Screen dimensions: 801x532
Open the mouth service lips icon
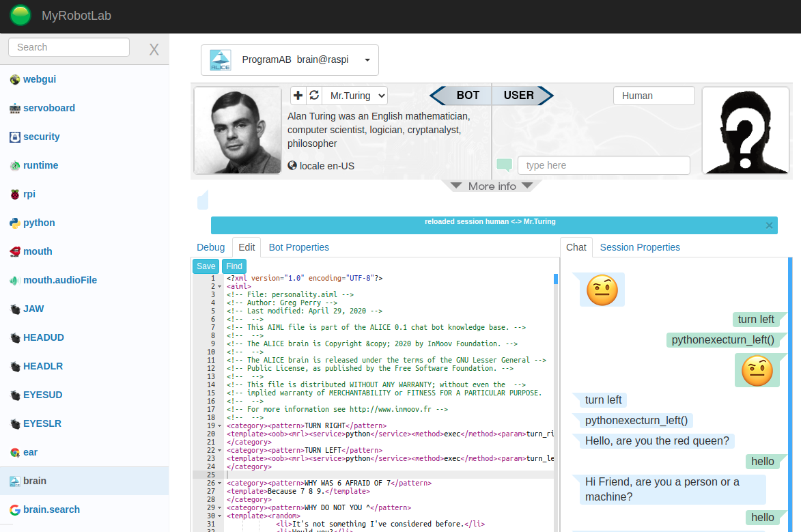[x=15, y=251]
